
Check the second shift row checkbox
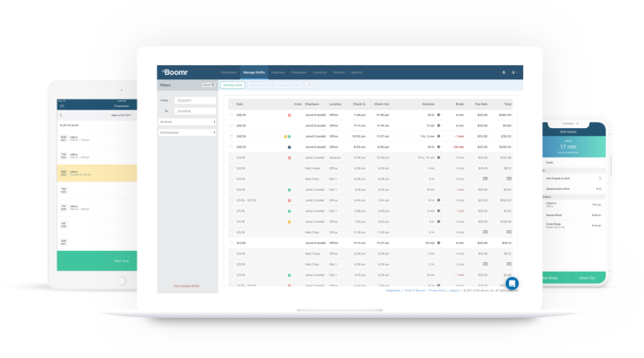(x=231, y=125)
